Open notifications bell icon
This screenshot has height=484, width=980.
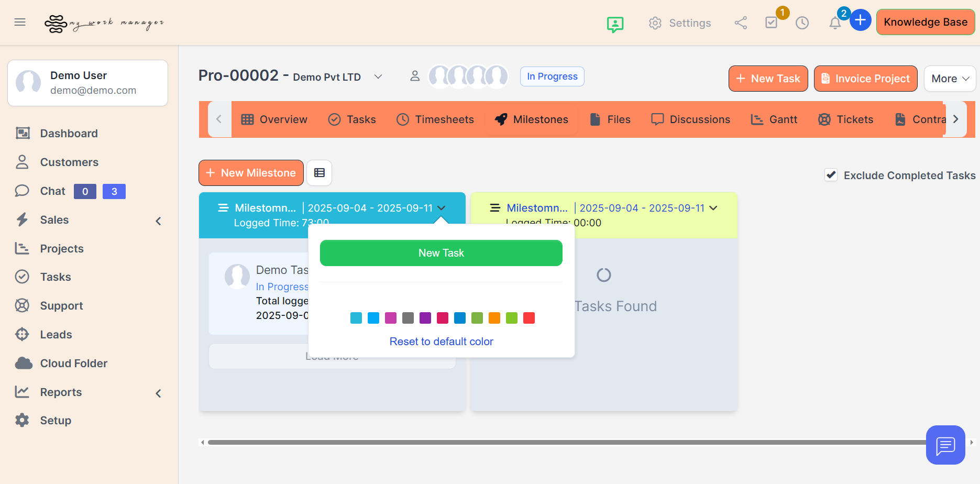[835, 23]
